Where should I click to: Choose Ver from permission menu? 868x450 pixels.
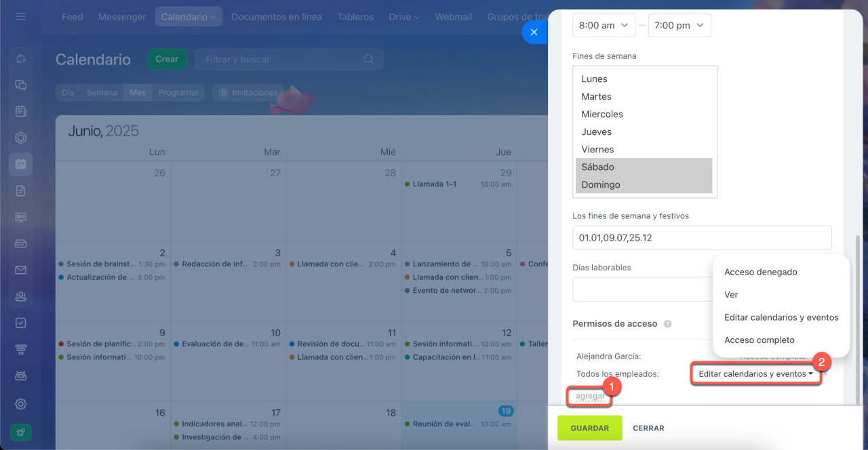(731, 295)
